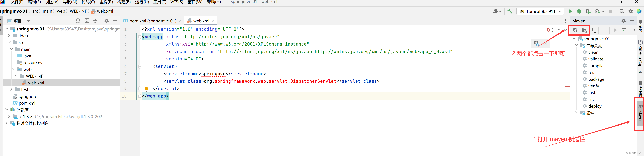Image resolution: width=644 pixels, height=156 pixels.
Task: Show more Maven toolbar actions
Action: pos(634,30)
